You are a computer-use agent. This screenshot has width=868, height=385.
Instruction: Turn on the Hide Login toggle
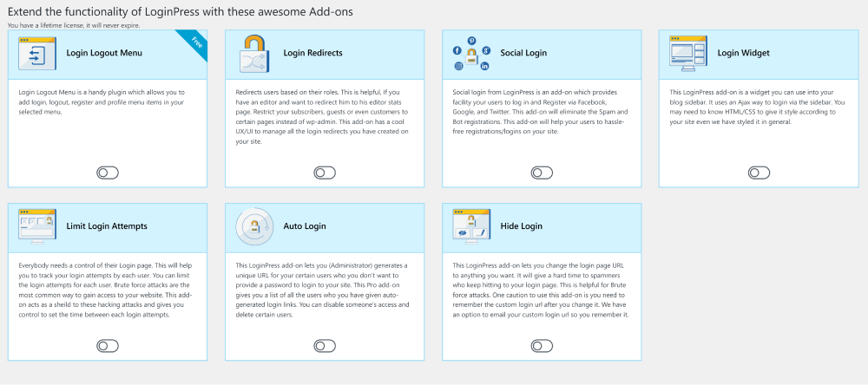tap(542, 346)
